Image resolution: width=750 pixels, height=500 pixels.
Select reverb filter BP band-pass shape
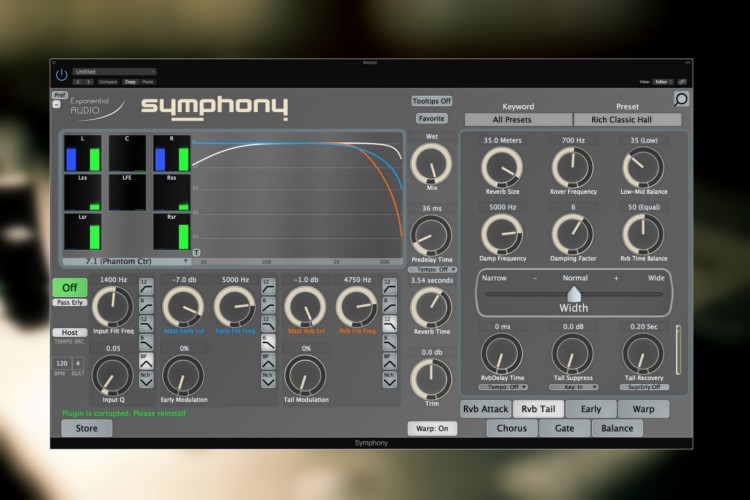click(389, 361)
